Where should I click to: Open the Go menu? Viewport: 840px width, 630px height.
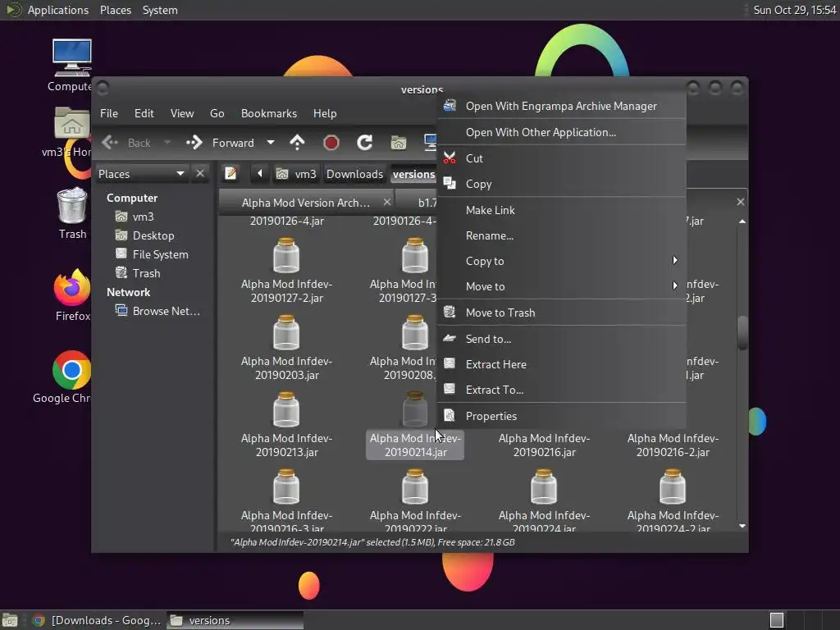[217, 113]
